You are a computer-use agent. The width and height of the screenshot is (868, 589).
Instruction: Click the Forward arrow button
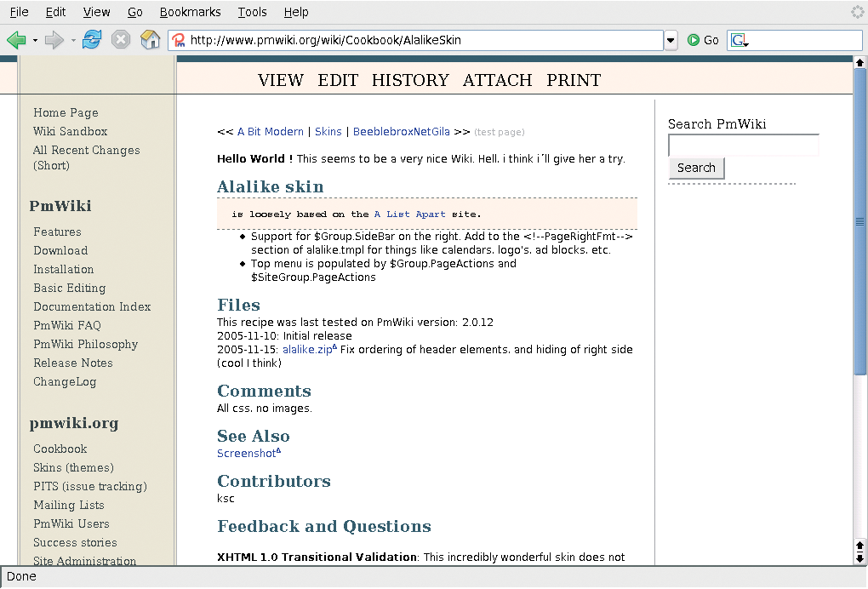[54, 40]
